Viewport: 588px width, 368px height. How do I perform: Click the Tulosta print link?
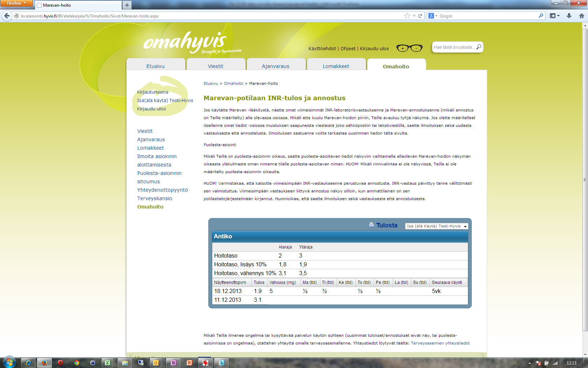tap(387, 225)
